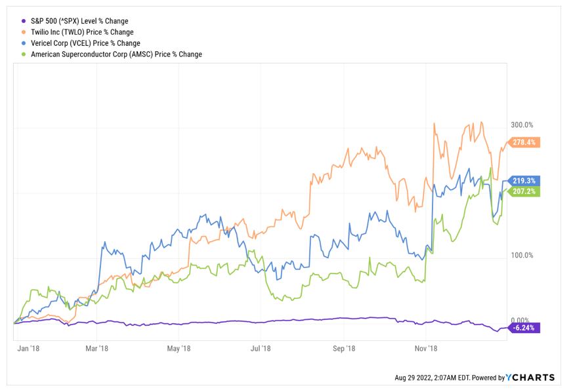Screen dimensions: 571x392
Task: Select the Vericel Corp (VCEL) legend label
Action: tap(85, 43)
